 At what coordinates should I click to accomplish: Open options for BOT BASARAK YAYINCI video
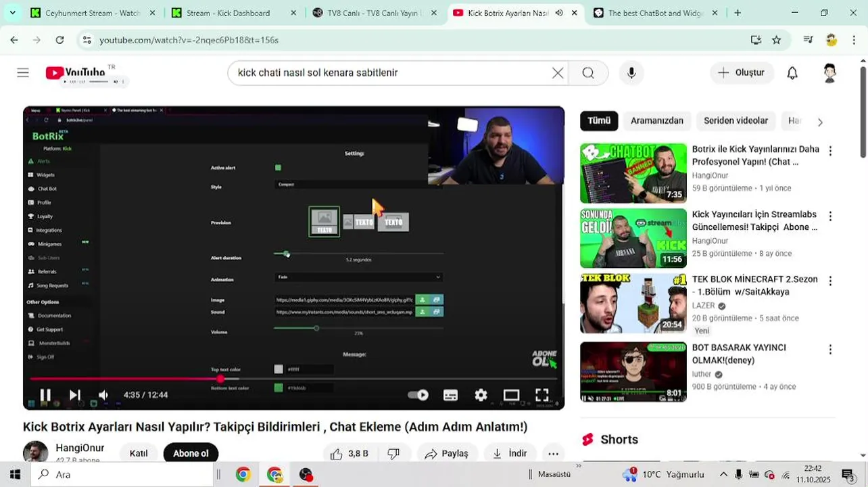click(x=830, y=350)
